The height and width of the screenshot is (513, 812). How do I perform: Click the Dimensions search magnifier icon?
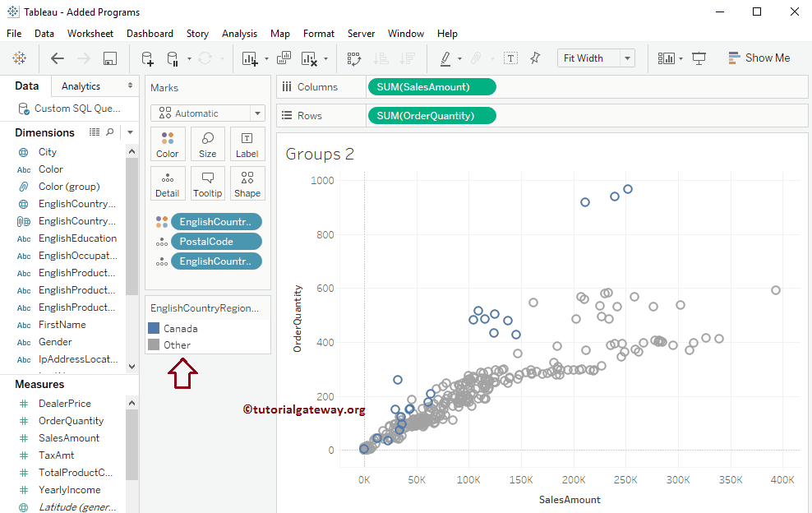(x=110, y=132)
